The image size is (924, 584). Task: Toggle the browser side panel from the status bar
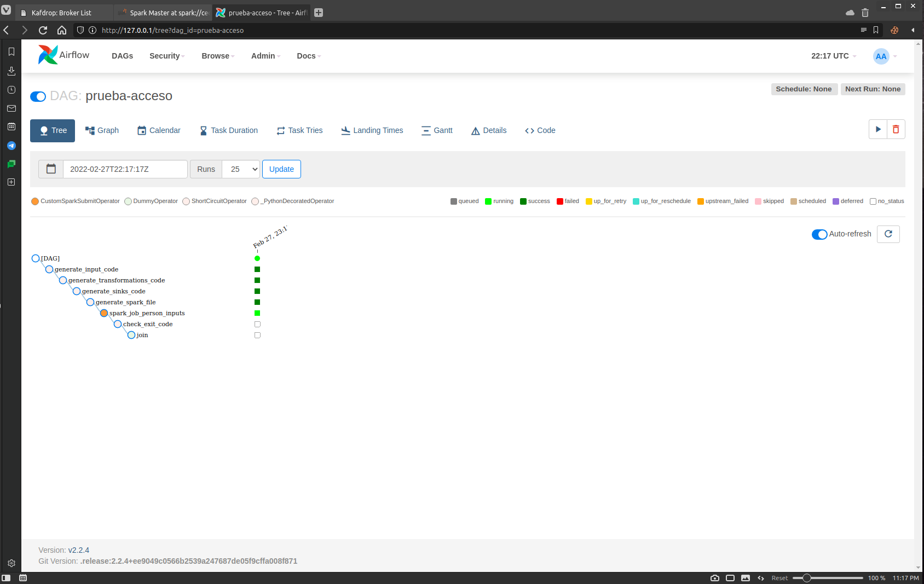6,578
